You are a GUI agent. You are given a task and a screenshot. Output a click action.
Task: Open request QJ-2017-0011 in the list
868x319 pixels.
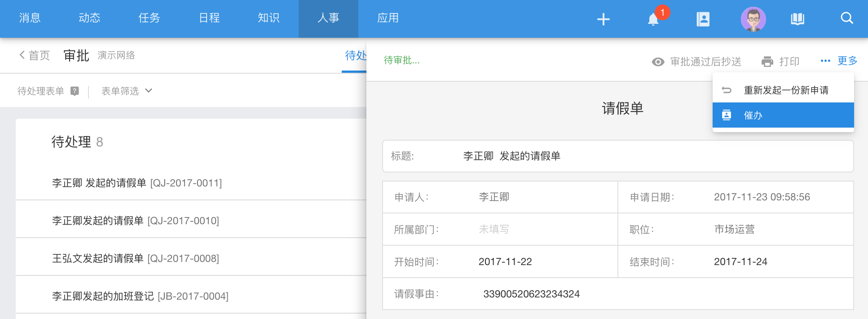coord(137,183)
